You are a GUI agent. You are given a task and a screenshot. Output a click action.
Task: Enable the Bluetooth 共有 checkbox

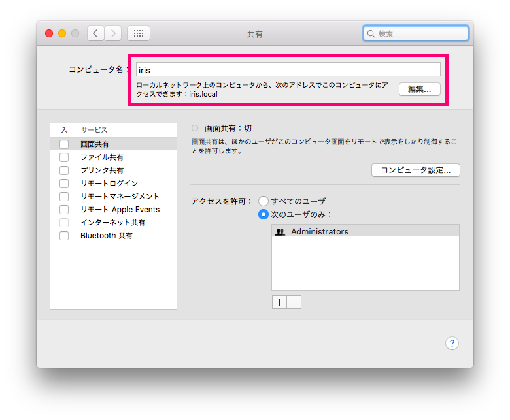[64, 236]
